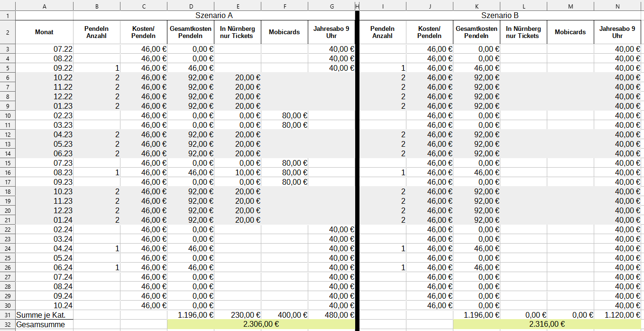Select the narrow column H header

pos(357,6)
